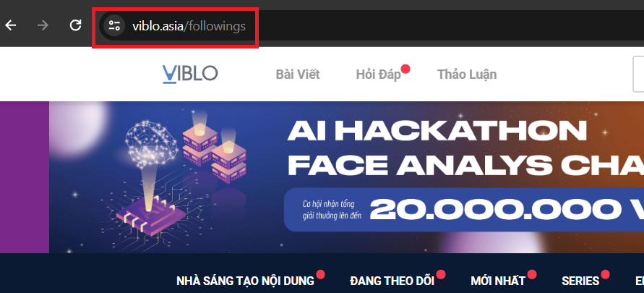The image size is (644, 293).
Task: Click the glowing brain illustration in banner
Action: coord(151,143)
